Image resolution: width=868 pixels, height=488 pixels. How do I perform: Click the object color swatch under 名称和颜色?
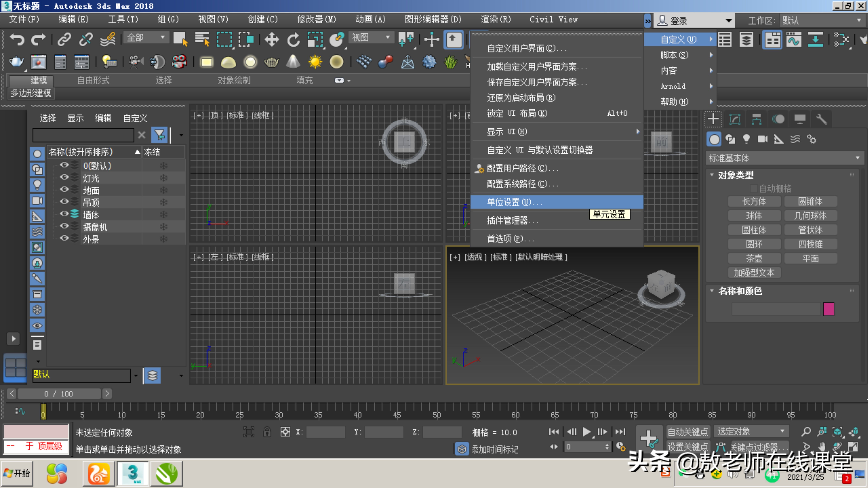click(829, 309)
